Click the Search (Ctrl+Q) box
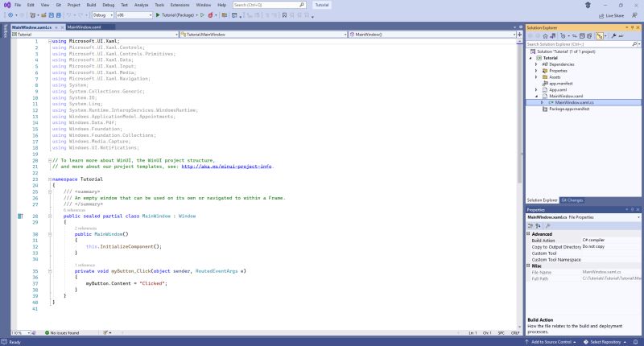 [x=269, y=5]
